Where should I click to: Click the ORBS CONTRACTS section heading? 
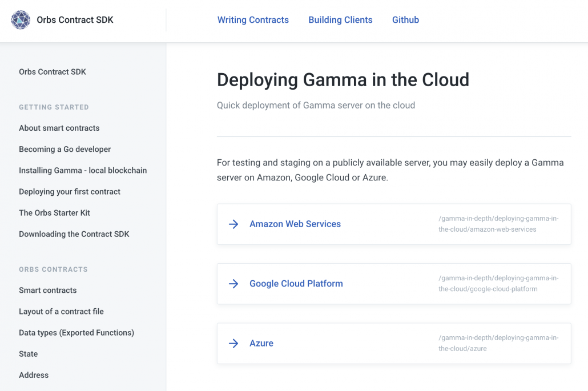53,269
